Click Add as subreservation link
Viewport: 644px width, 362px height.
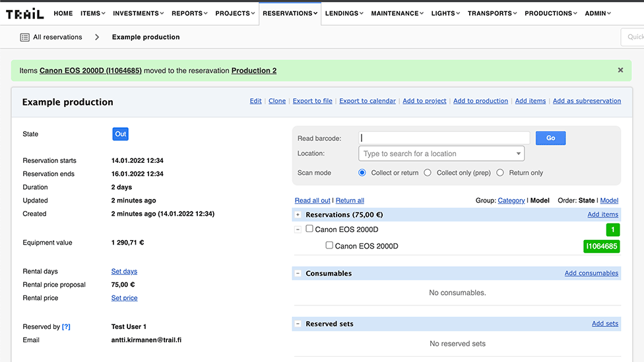tap(587, 101)
